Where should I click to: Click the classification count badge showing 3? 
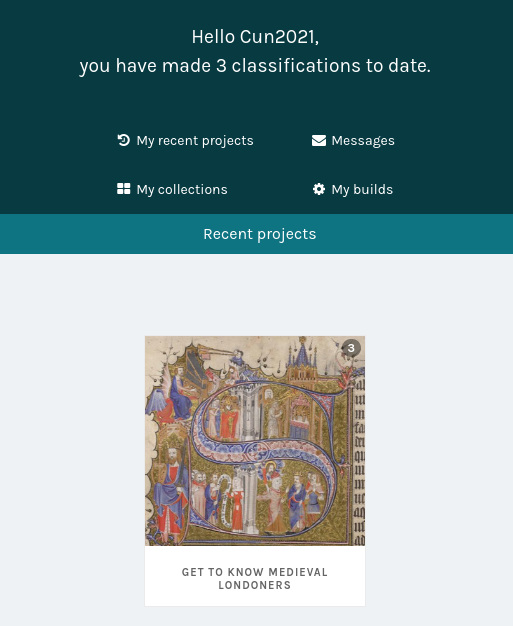pos(351,348)
